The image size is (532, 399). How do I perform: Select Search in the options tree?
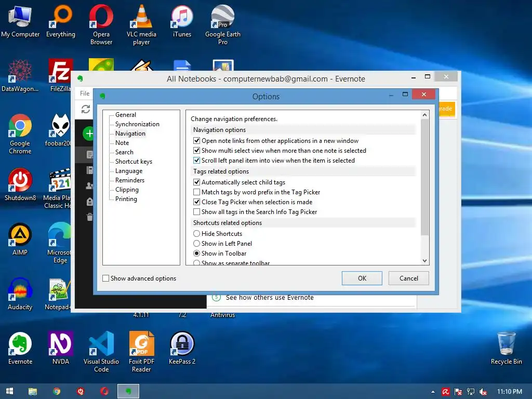click(124, 152)
